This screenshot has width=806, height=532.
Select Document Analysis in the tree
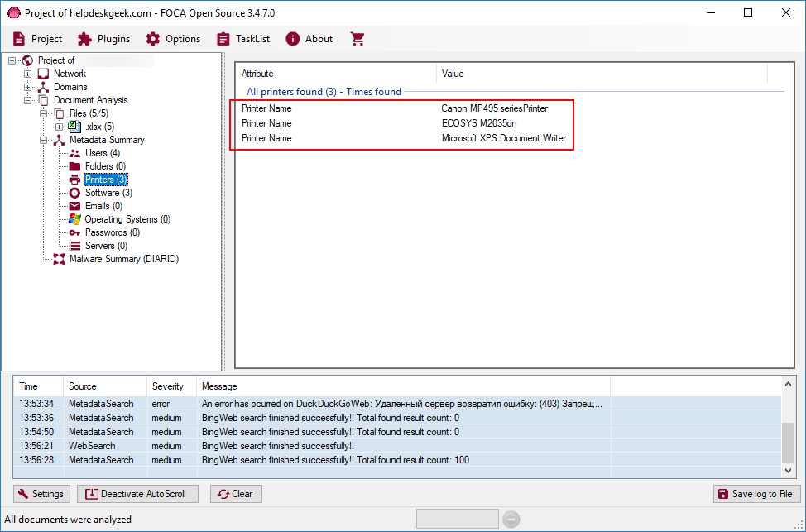point(90,101)
